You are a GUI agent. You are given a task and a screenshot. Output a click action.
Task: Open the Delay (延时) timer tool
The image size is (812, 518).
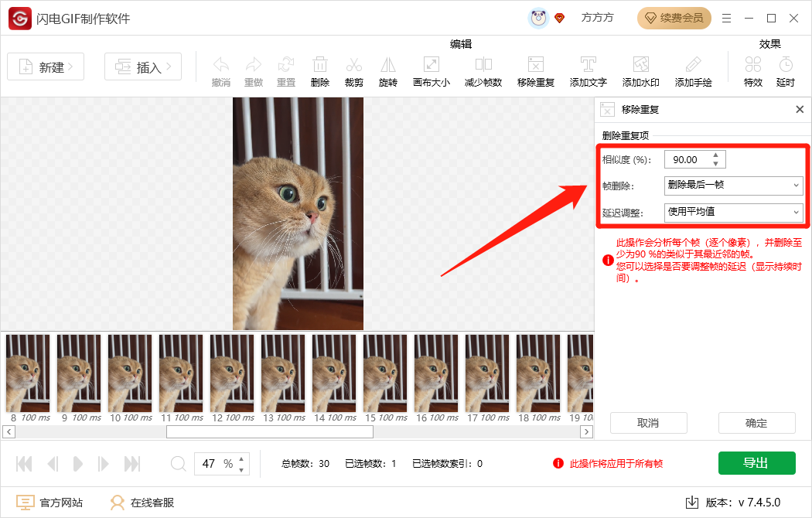click(x=786, y=65)
